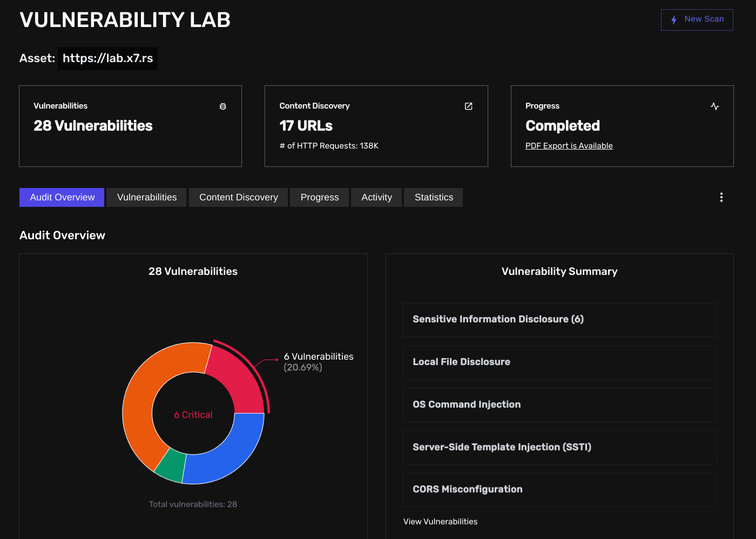Click the Completed status text
Screen dimensions: 756x539
coord(563,126)
